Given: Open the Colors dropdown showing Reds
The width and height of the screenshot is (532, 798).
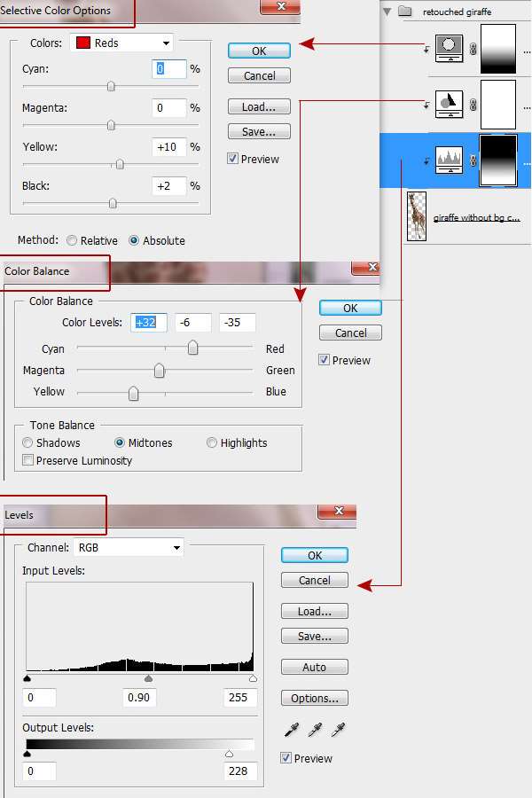Looking at the screenshot, I should click(121, 43).
